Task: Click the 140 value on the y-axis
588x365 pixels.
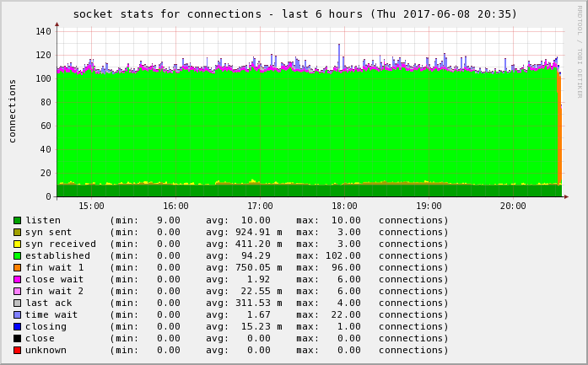Action: pos(44,31)
